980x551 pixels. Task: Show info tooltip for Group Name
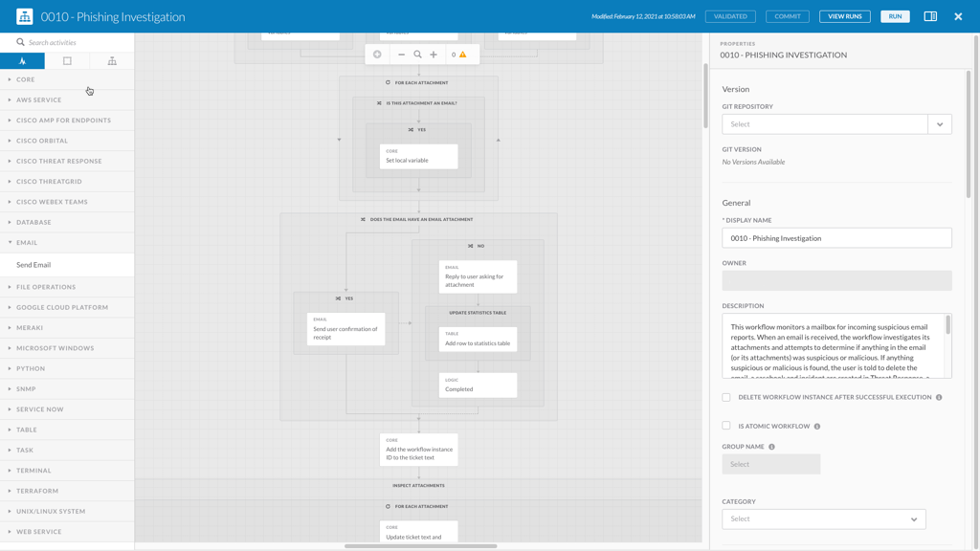(771, 447)
